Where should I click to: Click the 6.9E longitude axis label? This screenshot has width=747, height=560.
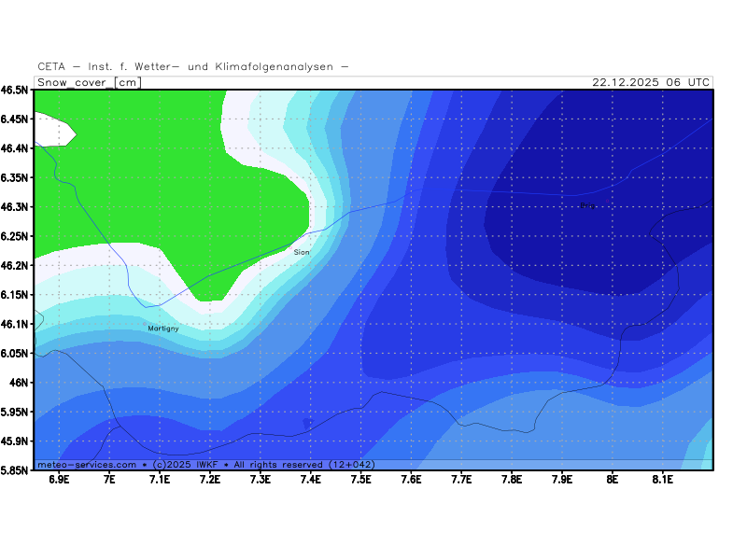coord(59,480)
